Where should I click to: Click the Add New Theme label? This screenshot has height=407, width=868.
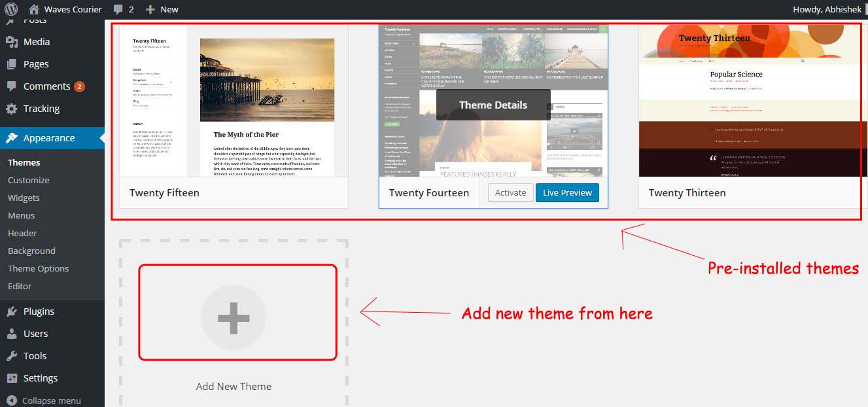click(234, 386)
